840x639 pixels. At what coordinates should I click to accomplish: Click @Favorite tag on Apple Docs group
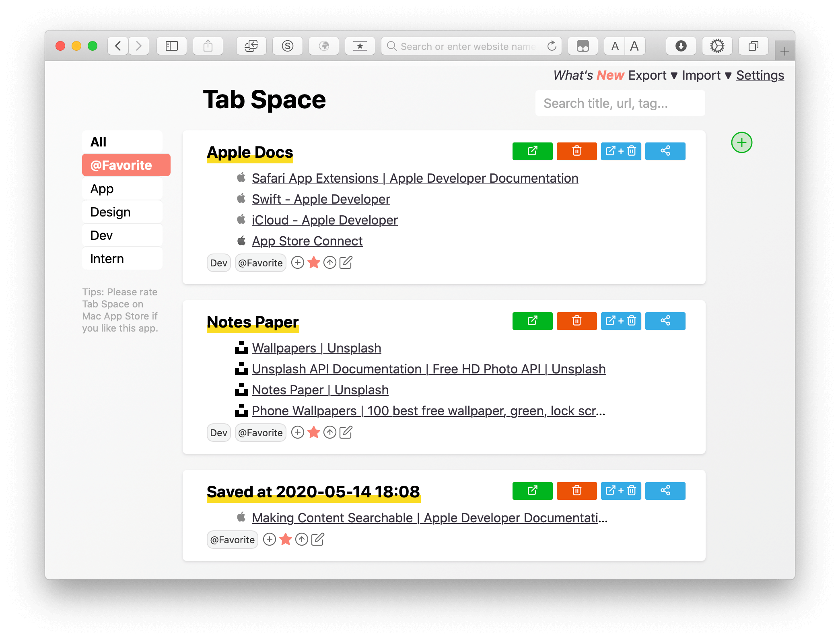click(260, 263)
